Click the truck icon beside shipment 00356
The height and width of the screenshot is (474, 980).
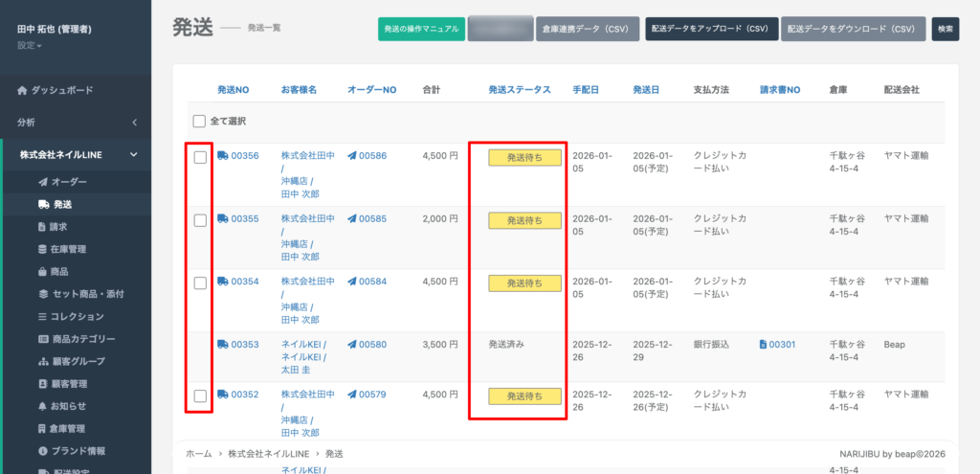point(222,156)
